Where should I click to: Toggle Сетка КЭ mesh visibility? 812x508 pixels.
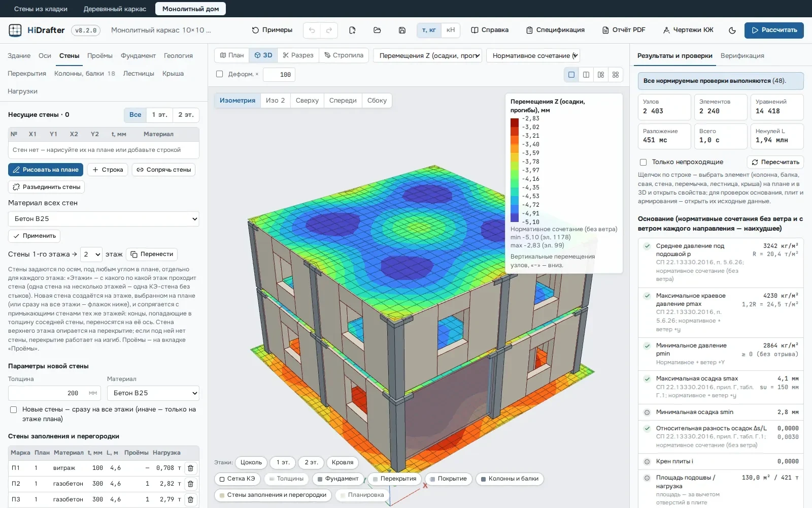[x=238, y=479]
